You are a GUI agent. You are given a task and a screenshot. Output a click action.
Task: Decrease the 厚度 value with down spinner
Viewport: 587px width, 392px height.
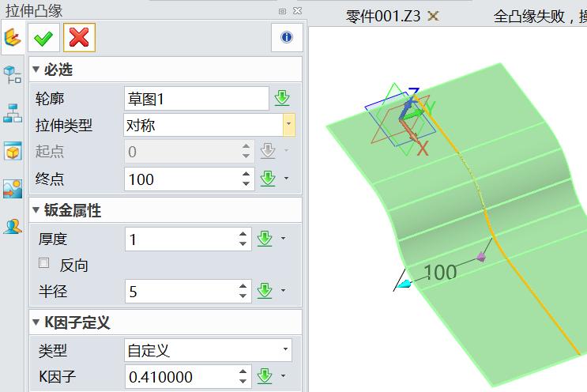pos(243,243)
